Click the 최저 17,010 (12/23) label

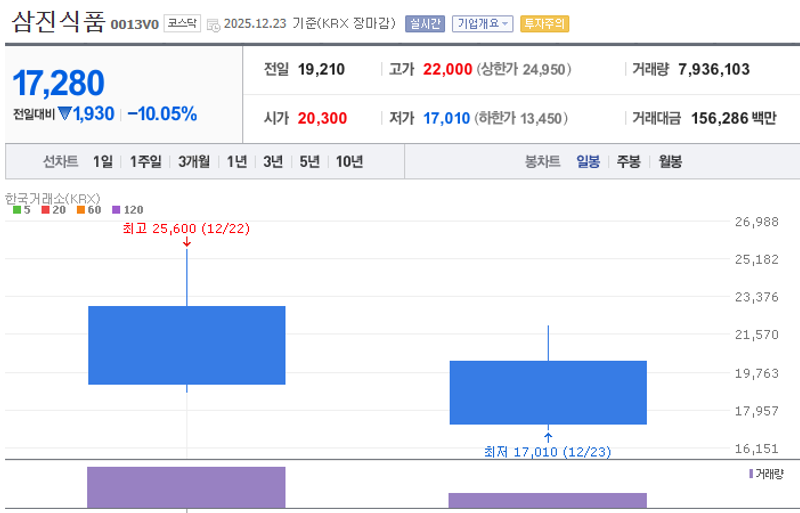(547, 452)
